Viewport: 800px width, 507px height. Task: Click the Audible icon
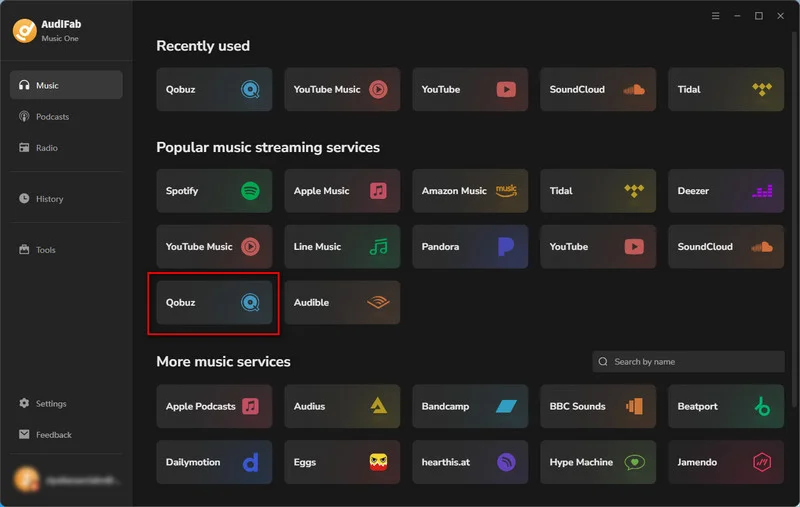coord(378,302)
